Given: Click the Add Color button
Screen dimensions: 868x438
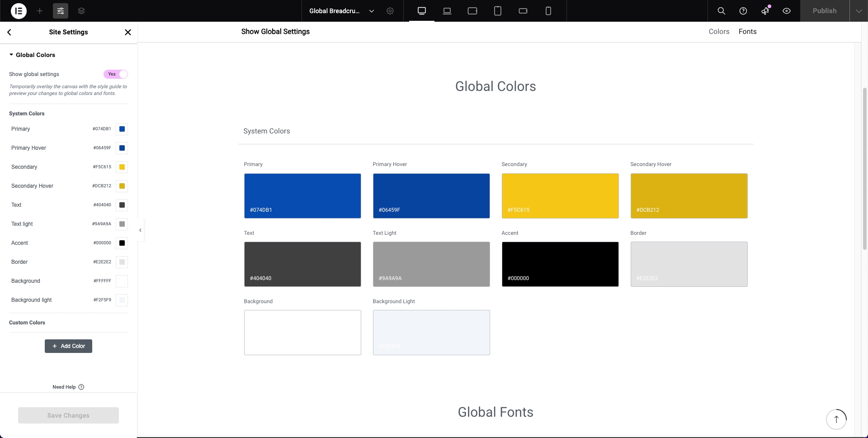Looking at the screenshot, I should (68, 346).
